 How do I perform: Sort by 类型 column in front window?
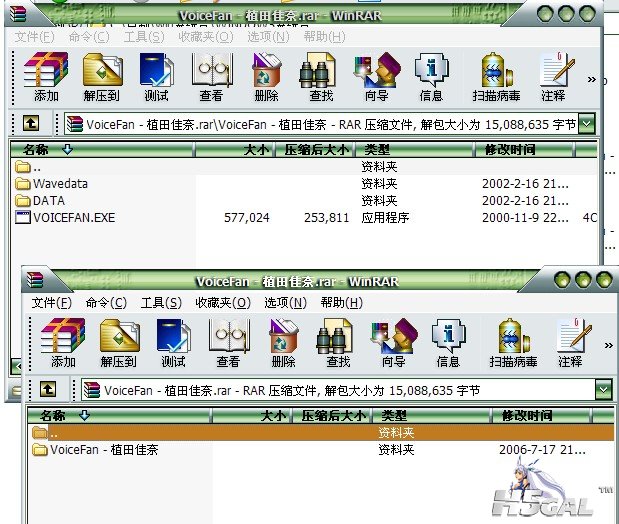point(431,415)
